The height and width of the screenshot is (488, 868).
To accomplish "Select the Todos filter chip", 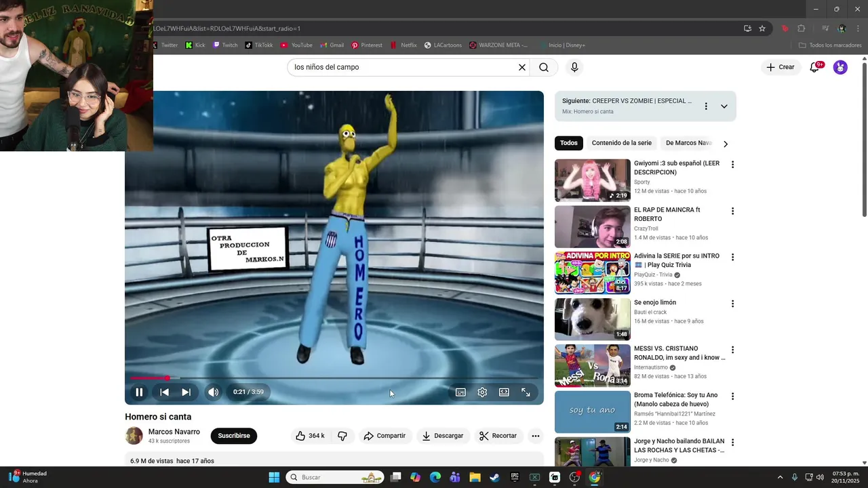I will click(569, 143).
